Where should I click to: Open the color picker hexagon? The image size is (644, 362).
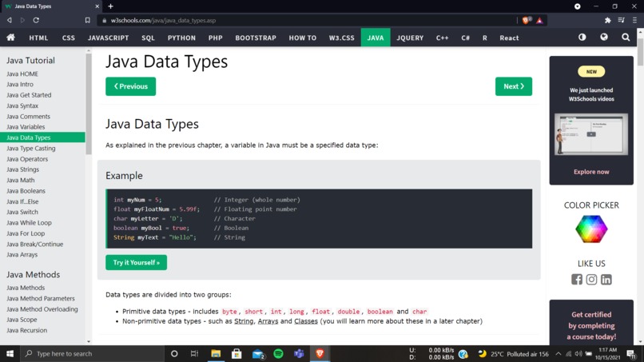[x=591, y=229]
